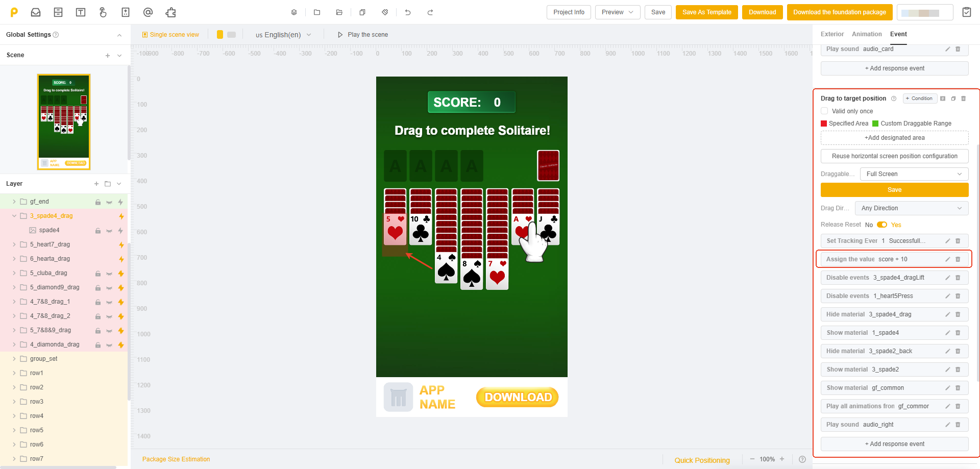980x469 pixels.
Task: Open the checklist clipboard icon at top right
Action: click(967, 12)
